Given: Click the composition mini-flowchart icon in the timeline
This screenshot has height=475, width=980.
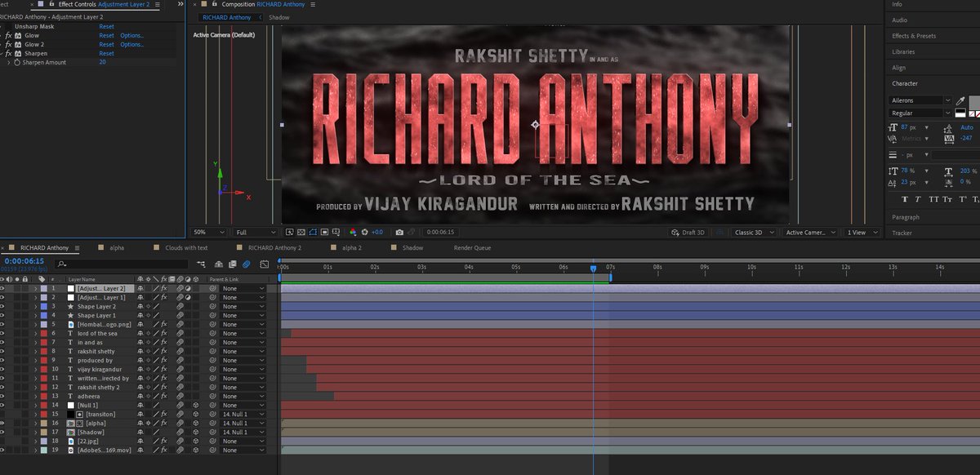Looking at the screenshot, I should 201,264.
